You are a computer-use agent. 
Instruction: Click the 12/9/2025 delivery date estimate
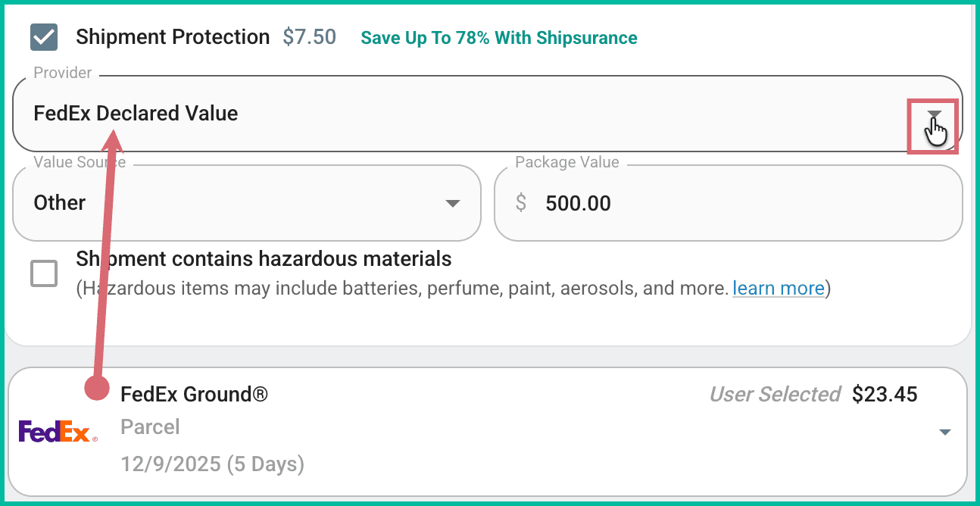click(x=212, y=464)
